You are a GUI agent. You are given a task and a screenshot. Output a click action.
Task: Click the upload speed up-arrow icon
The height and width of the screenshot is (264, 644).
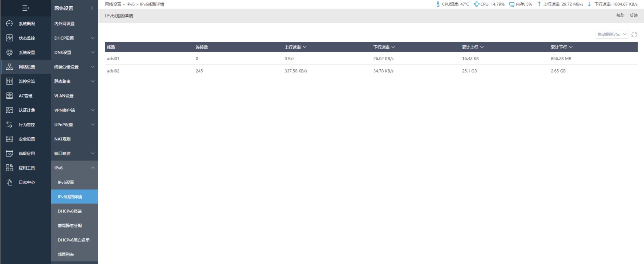coord(539,4)
